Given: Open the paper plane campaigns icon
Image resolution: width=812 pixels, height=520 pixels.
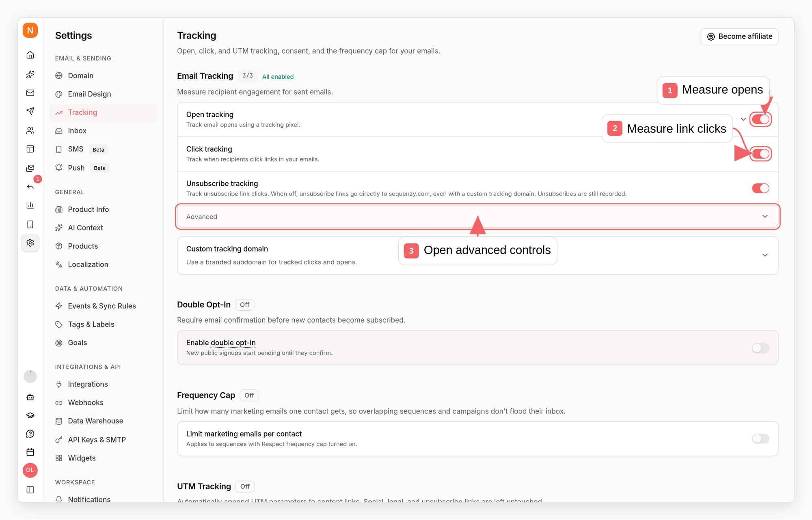Looking at the screenshot, I should (30, 111).
